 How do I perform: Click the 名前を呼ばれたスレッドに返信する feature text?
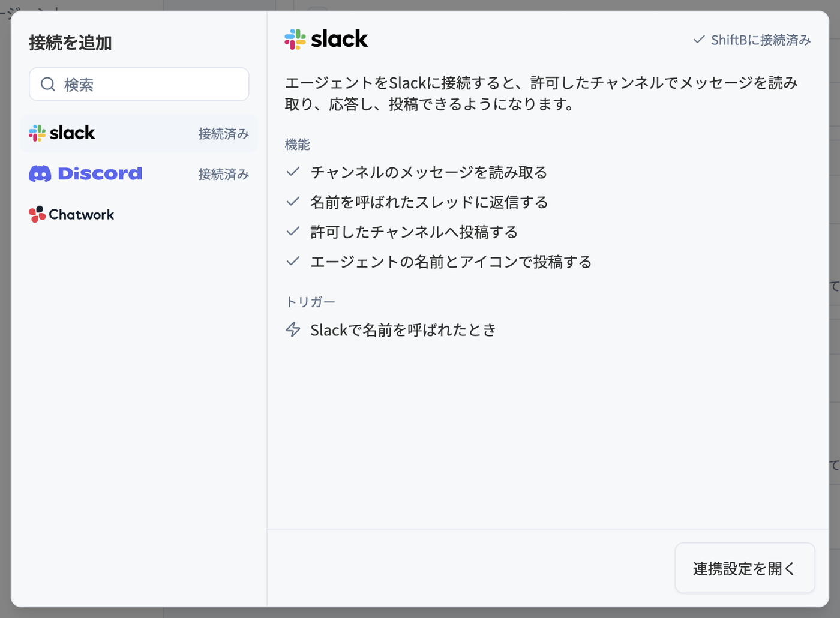click(429, 202)
